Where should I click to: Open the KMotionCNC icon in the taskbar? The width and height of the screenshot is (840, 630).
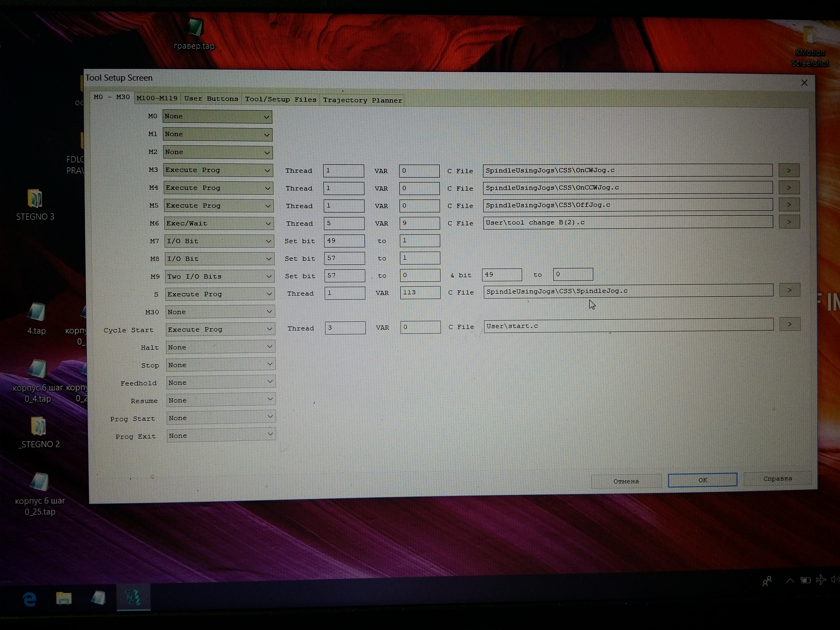[x=133, y=597]
